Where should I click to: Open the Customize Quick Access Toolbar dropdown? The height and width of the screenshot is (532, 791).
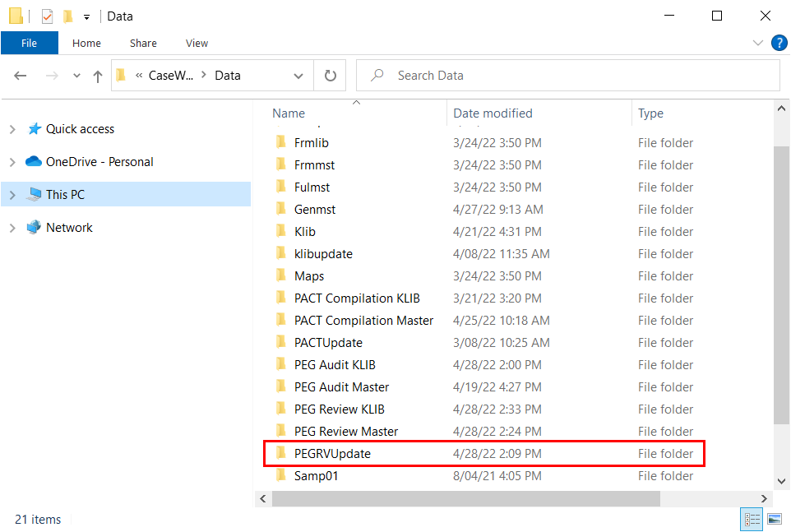tap(87, 17)
